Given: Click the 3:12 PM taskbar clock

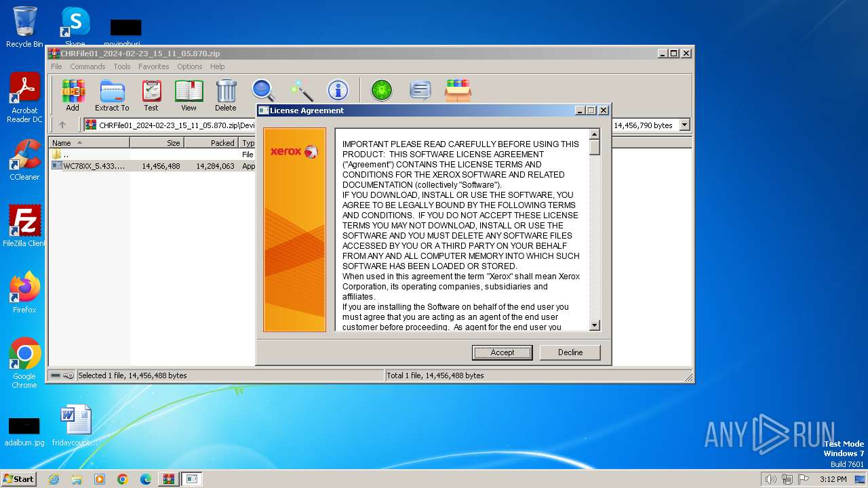Looking at the screenshot, I should pos(833,479).
